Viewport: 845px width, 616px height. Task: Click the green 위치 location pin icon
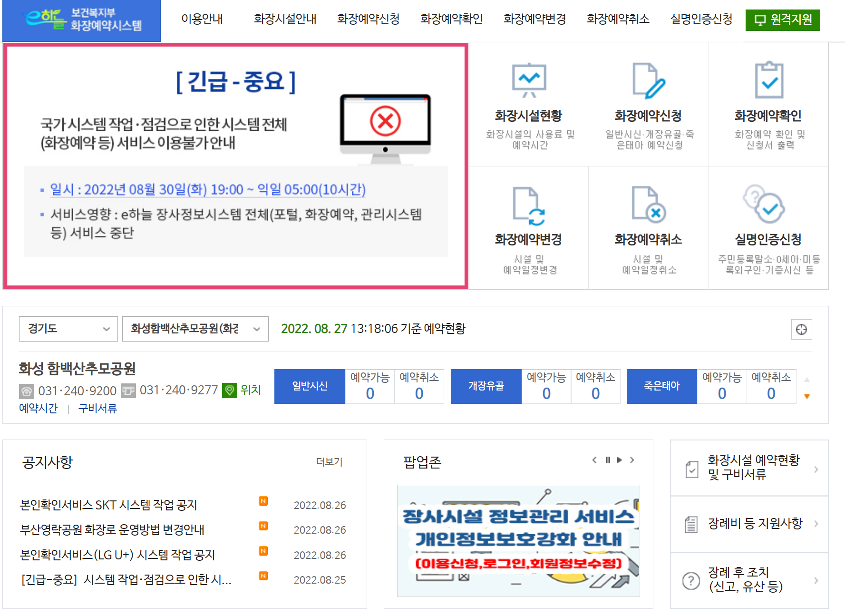230,391
